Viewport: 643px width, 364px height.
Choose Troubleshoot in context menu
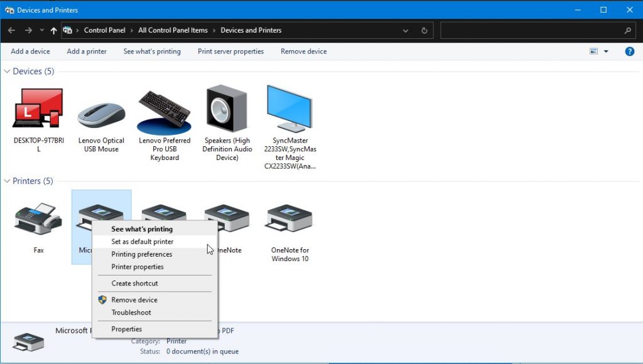tap(155, 313)
